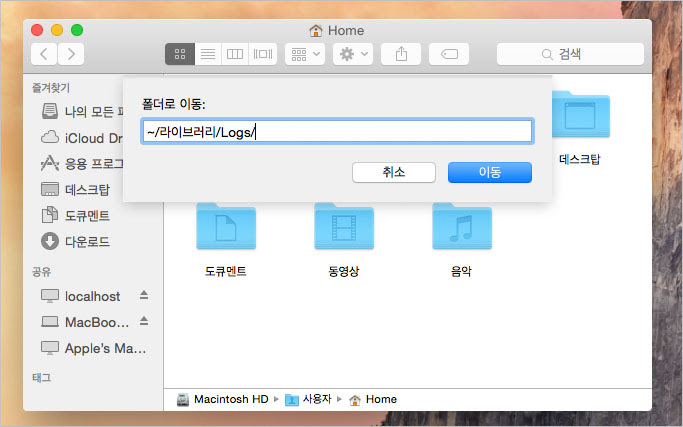683x427 pixels.
Task: Select 다운로드 in the sidebar
Action: tap(76, 241)
